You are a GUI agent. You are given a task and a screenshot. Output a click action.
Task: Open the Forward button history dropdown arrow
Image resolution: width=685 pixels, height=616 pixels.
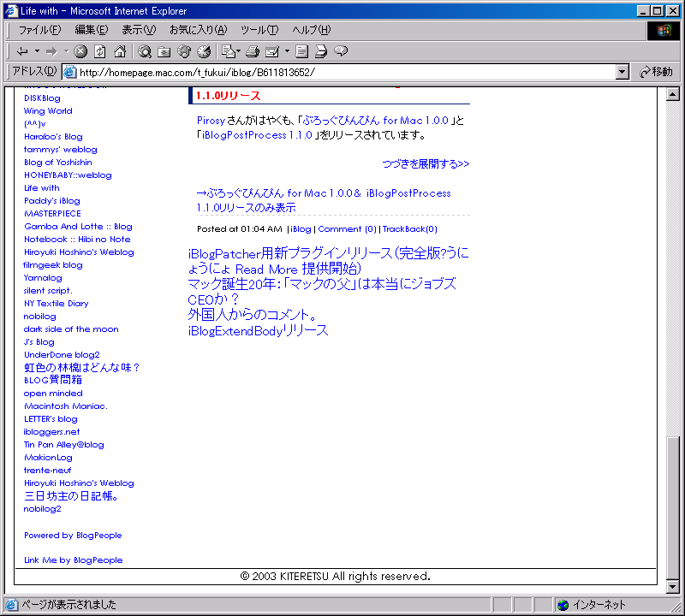pos(67,51)
